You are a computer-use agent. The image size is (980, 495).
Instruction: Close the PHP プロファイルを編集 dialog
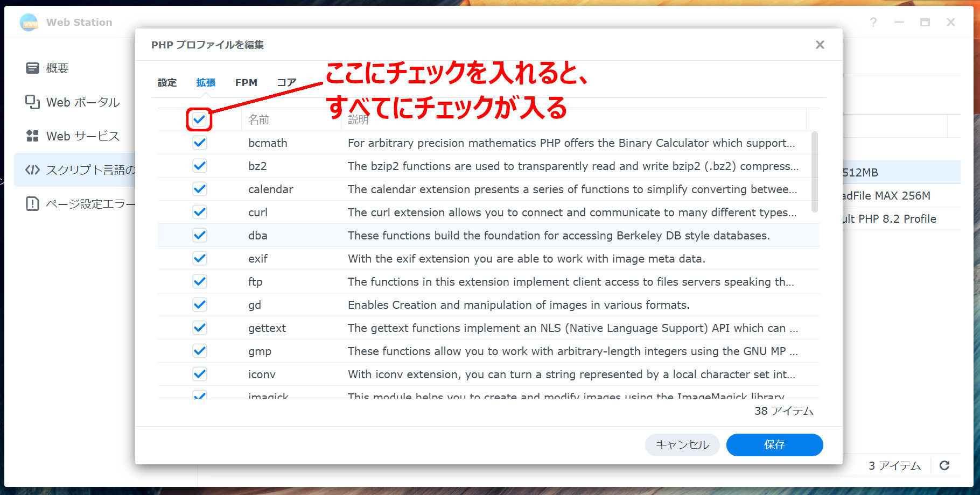[820, 45]
